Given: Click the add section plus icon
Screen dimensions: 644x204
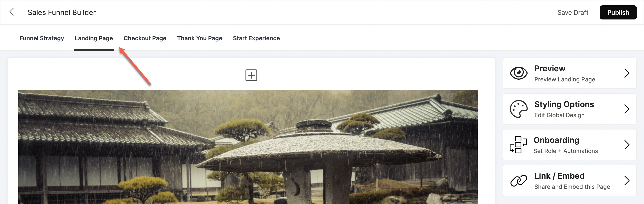Looking at the screenshot, I should coord(251,75).
